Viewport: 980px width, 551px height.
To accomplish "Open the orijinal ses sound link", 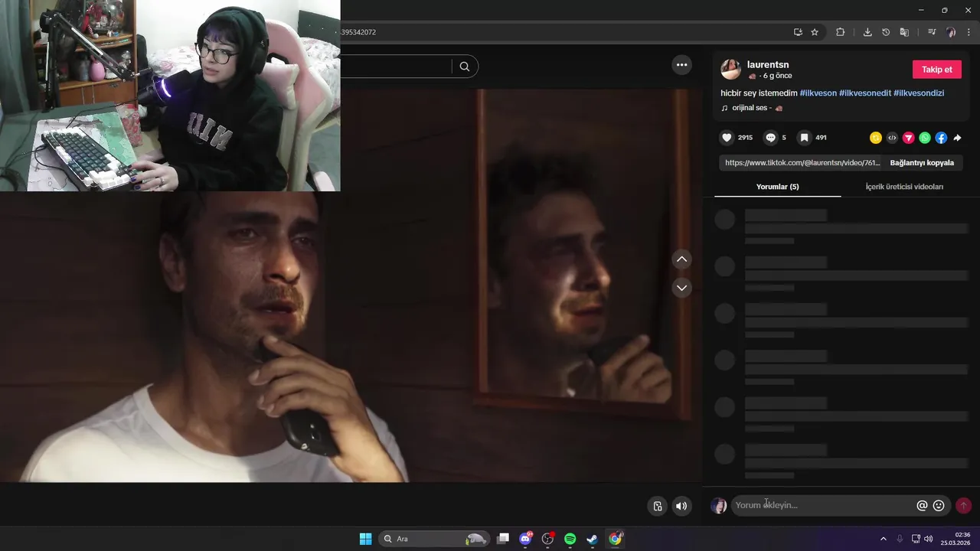I will pyautogui.click(x=752, y=108).
